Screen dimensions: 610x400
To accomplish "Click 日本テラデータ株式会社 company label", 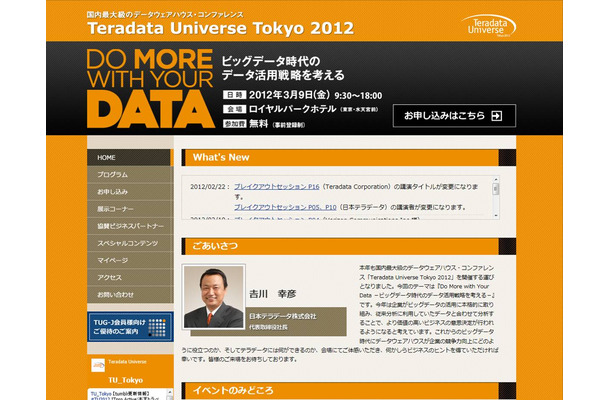I will point(283,316).
